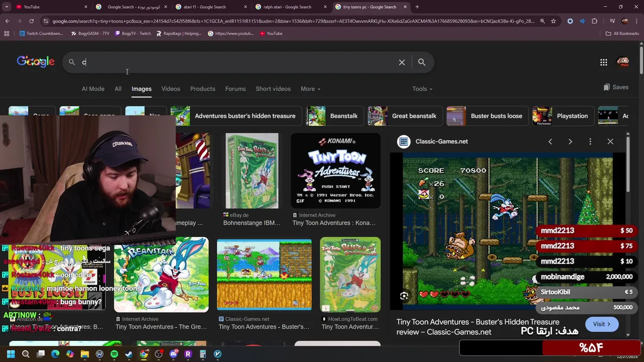Image resolution: width=644 pixels, height=362 pixels.
Task: Open Rapidtags bookmark
Action: point(179,34)
